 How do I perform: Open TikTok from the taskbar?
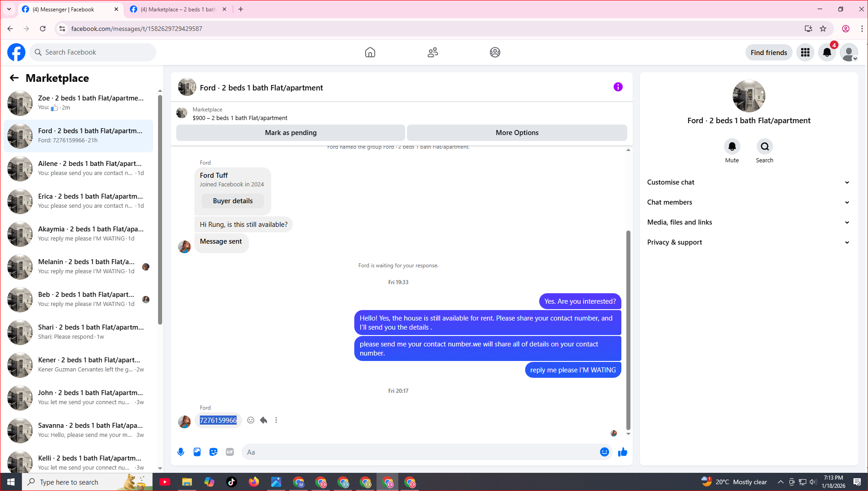(232, 482)
